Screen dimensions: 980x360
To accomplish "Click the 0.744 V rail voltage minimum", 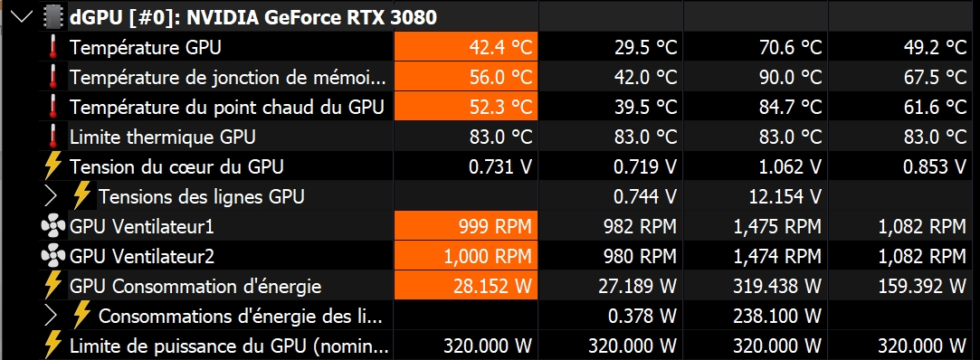I will [x=644, y=197].
